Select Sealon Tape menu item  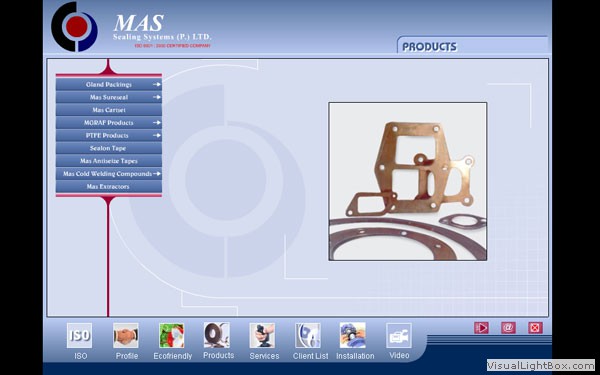pos(109,148)
